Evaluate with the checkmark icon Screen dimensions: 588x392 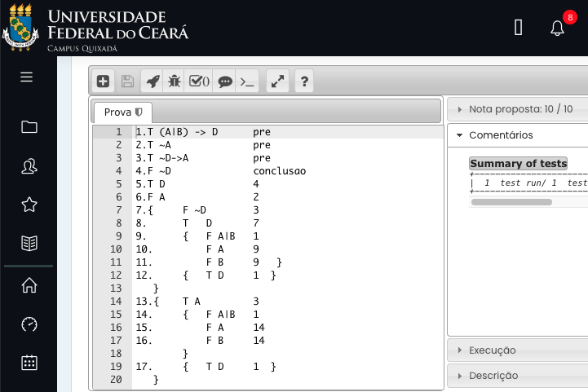click(199, 81)
